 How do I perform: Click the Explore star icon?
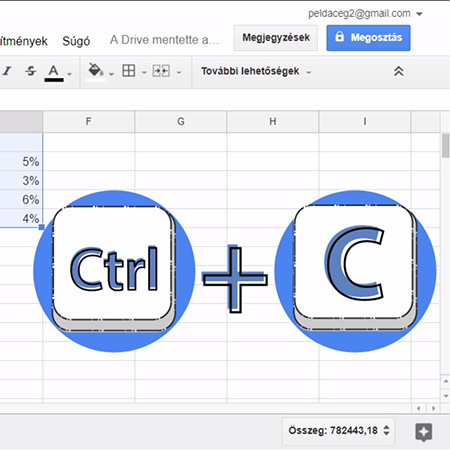pyautogui.click(x=424, y=432)
